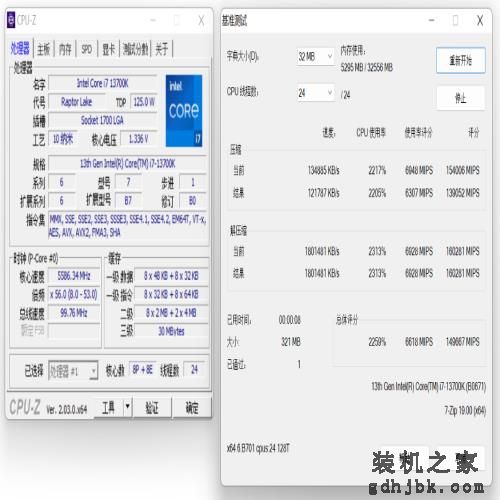Click compression current rating 154006 MIPS
This screenshot has width=500, height=500.
point(463,170)
